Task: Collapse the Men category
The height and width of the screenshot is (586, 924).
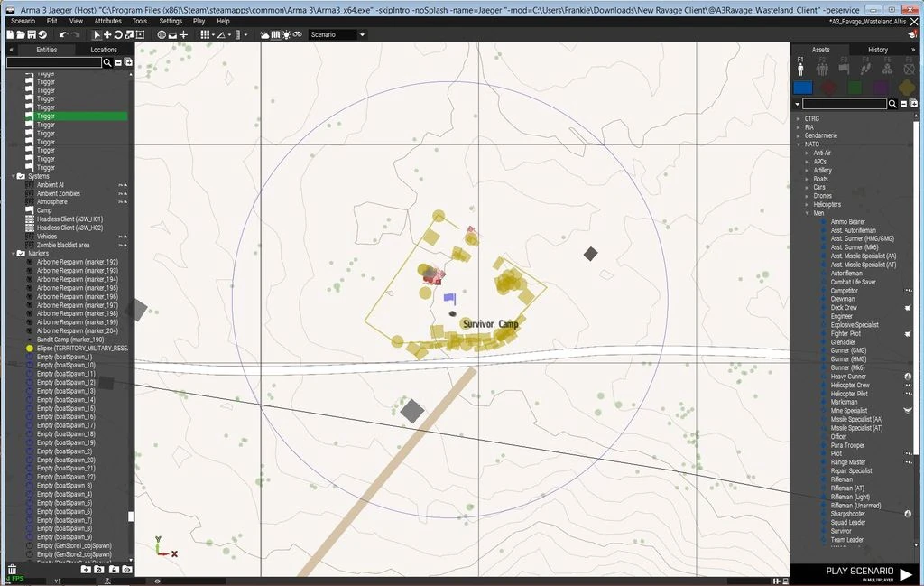Action: (x=808, y=213)
